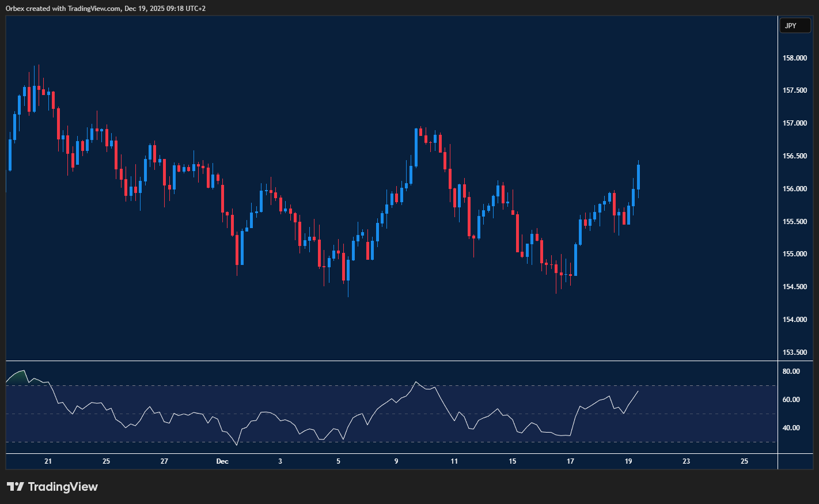The image size is (819, 504).
Task: Select the 155.000 price level label
Action: 794,254
